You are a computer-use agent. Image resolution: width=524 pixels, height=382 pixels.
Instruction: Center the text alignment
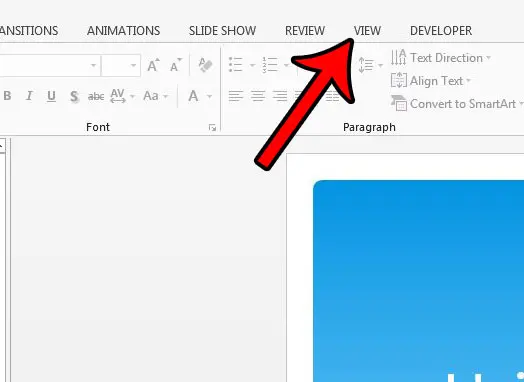pos(258,96)
